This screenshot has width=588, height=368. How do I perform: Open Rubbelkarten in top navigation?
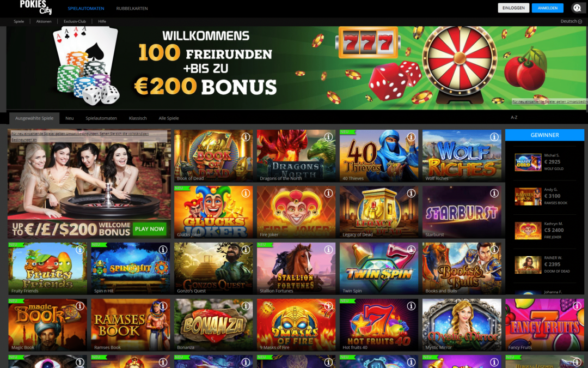coord(132,8)
